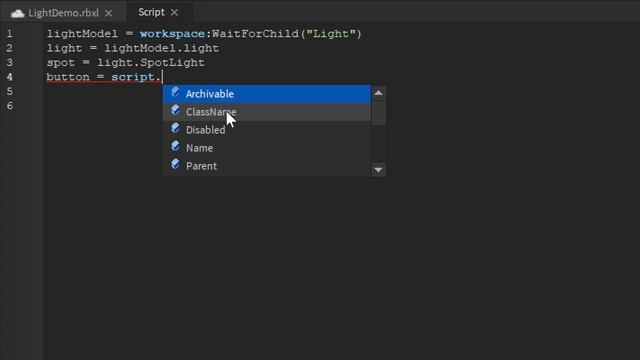
Task: Click 'lightModel.light' on line 2
Action: [162, 48]
